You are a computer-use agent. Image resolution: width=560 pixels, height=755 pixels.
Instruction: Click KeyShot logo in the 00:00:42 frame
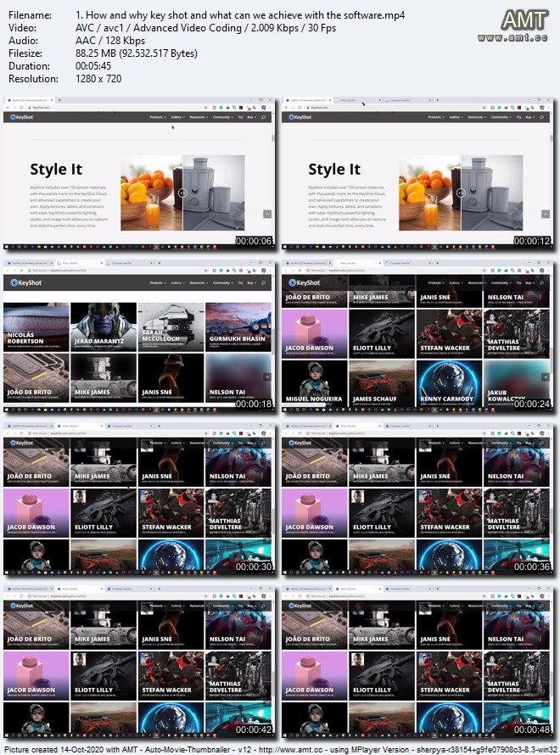click(x=22, y=605)
